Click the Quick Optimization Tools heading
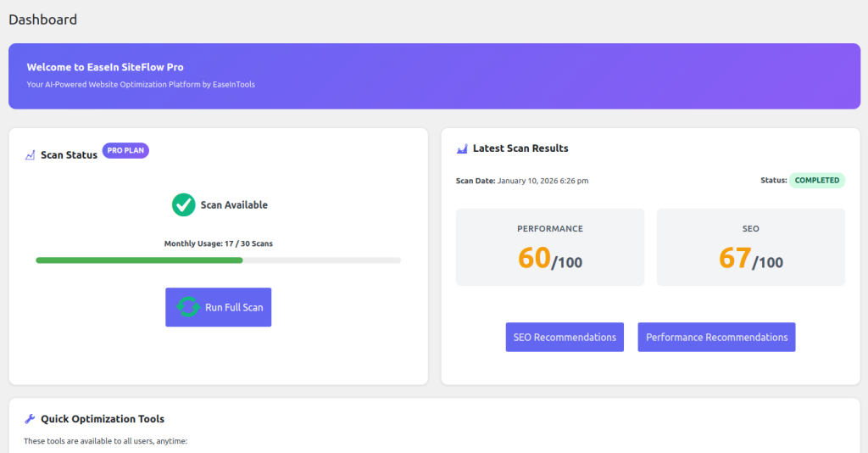 click(103, 419)
